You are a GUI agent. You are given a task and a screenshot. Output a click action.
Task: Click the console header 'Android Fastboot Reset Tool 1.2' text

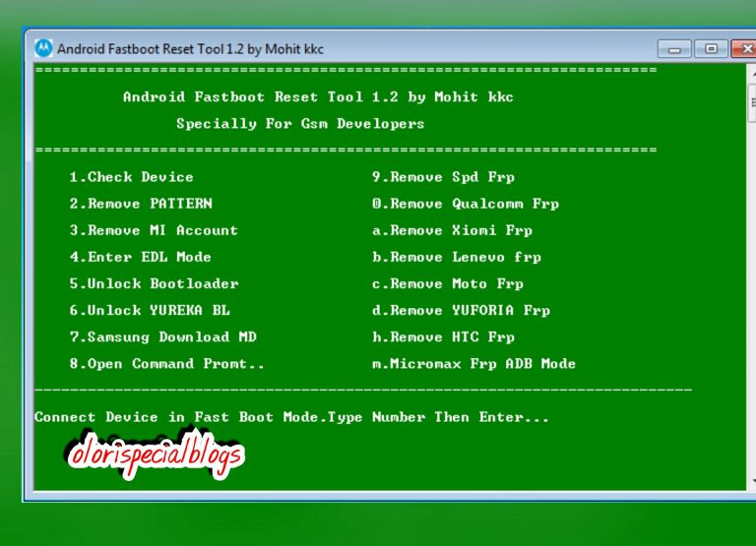coord(261,96)
